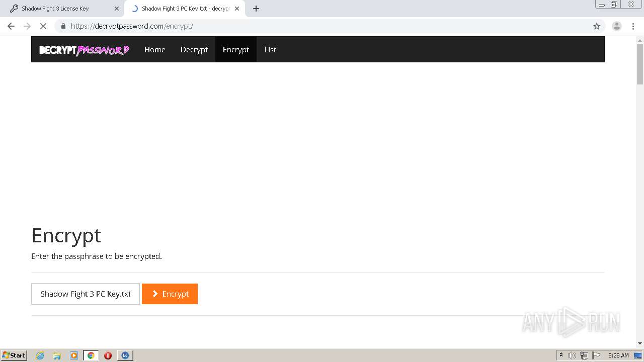Click the page scrollbar thumb
This screenshot has width=644, height=362.
(x=640, y=64)
